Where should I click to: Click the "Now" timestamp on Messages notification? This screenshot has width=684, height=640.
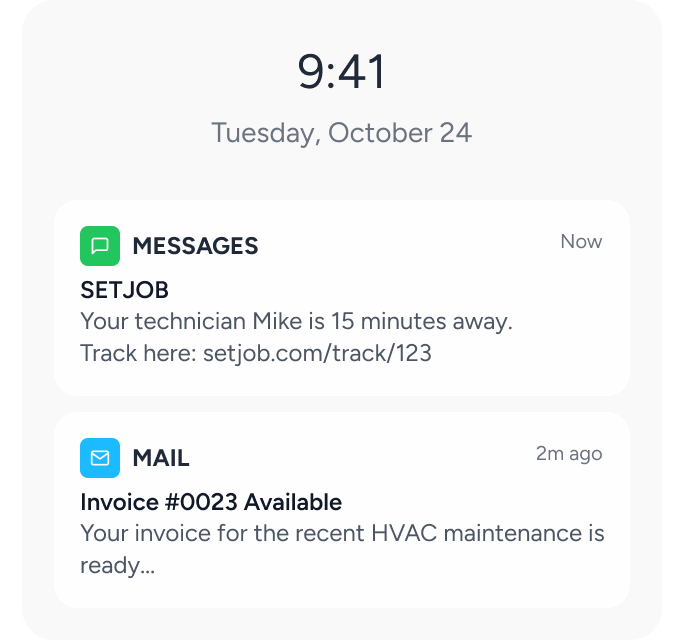(581, 242)
